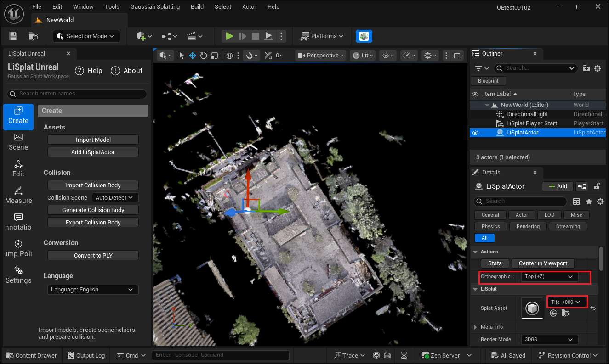Click the Details panel vertical scrollbar
The width and height of the screenshot is (609, 364).
click(601, 259)
